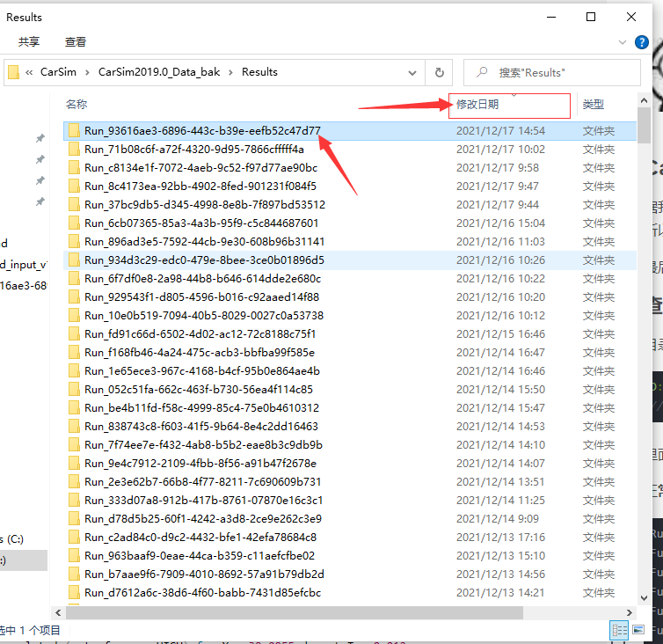Click folder icon of Run_1e65ece3-967c-4168-b4cf-95b0e864ae4b
The height and width of the screenshot is (644, 663).
click(74, 371)
